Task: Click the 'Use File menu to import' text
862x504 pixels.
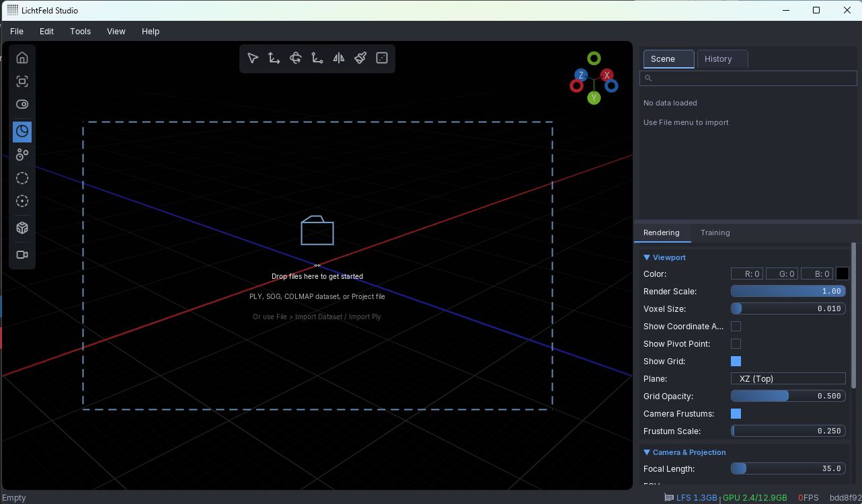Action: [x=686, y=123]
